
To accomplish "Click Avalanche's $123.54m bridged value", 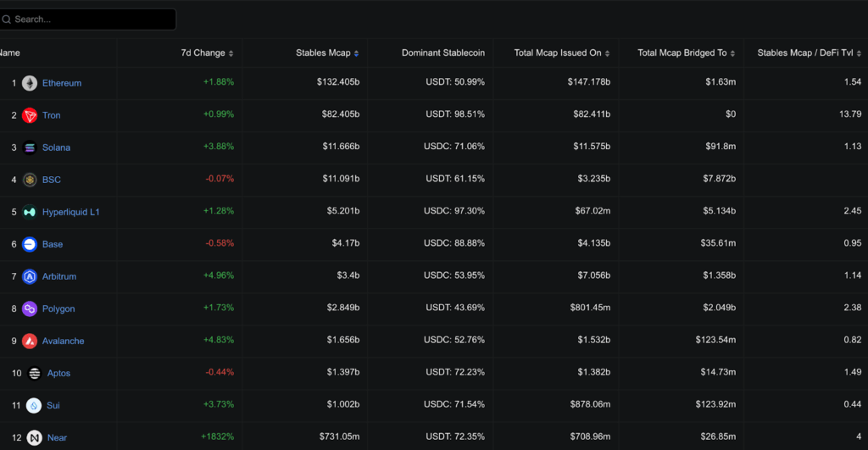I will pyautogui.click(x=715, y=340).
